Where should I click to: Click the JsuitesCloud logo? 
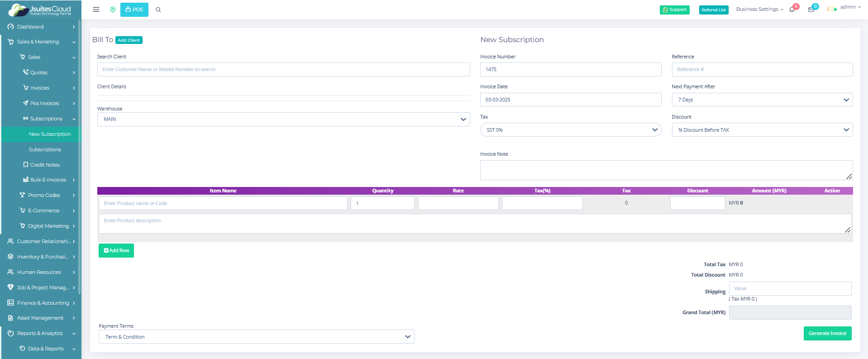(x=40, y=10)
